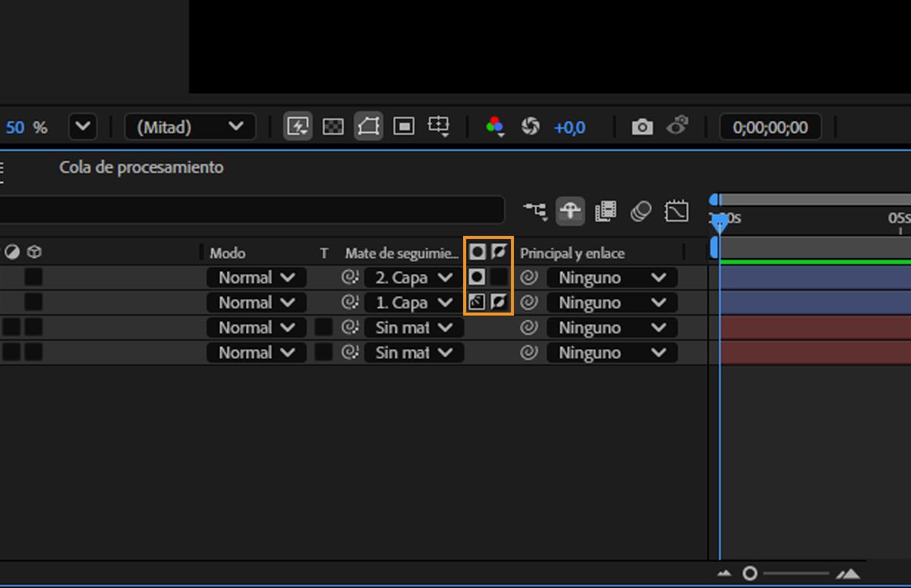The height and width of the screenshot is (588, 911).
Task: Take a snapshot with the camera icon
Action: pyautogui.click(x=642, y=127)
